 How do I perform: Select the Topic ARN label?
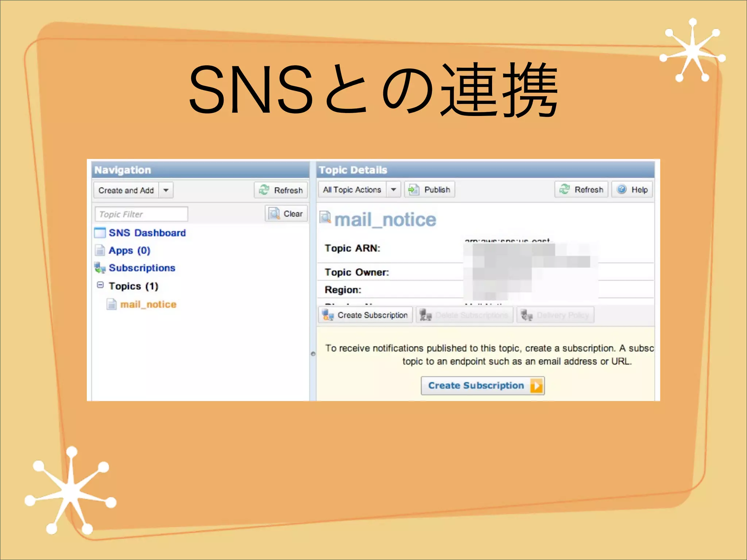pyautogui.click(x=352, y=248)
